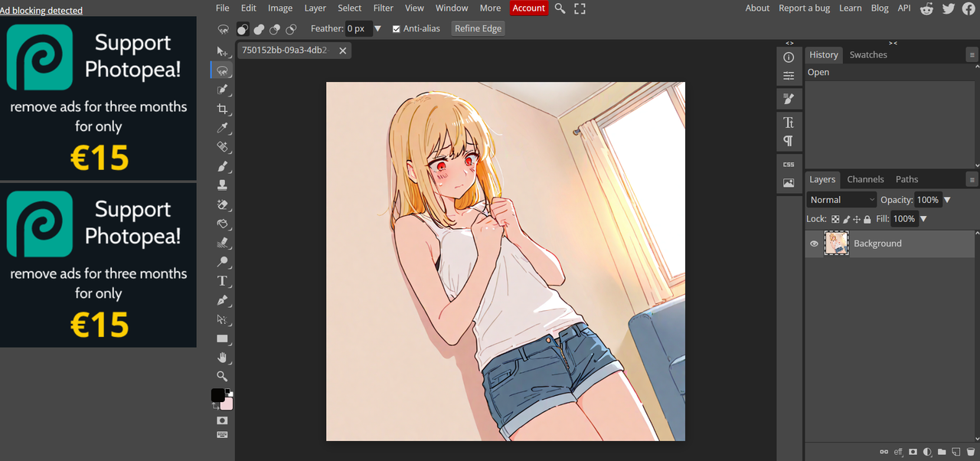Create new folder in Layers panel
Viewport: 980px width, 461px height.
pyautogui.click(x=942, y=452)
